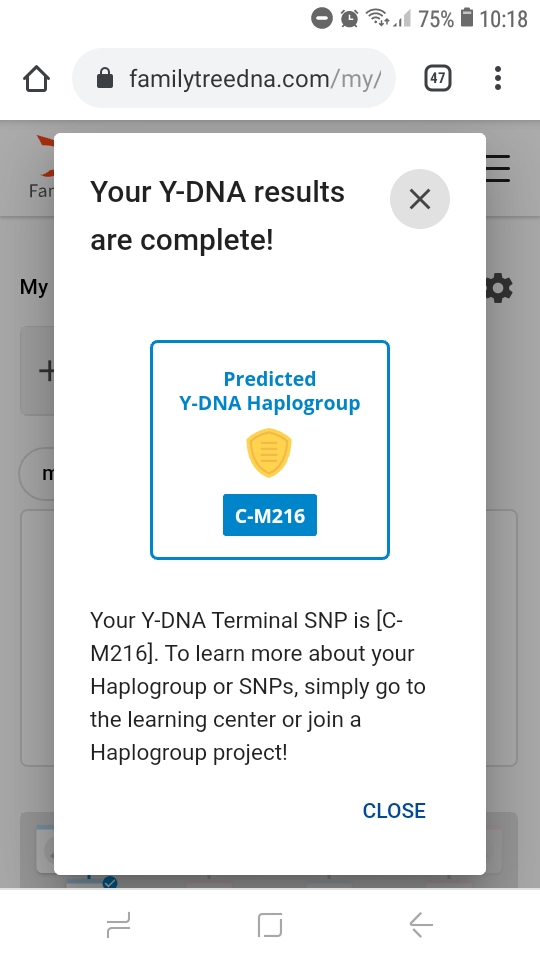Open the browser three-dot menu

coord(498,78)
